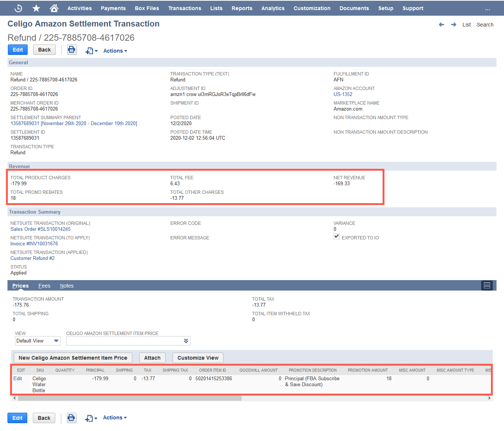Screen dimensions: 504x431
Task: Click the top Edit button
Action: 18,50
